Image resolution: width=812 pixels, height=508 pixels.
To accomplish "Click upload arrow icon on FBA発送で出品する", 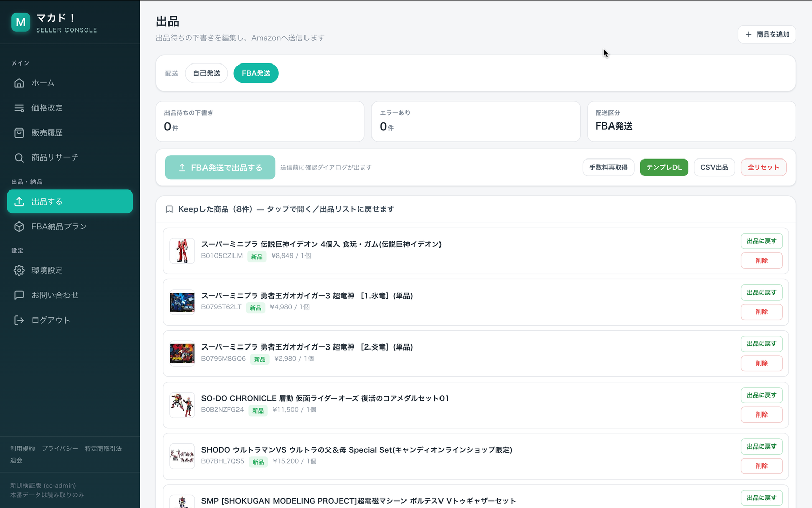I will (182, 168).
